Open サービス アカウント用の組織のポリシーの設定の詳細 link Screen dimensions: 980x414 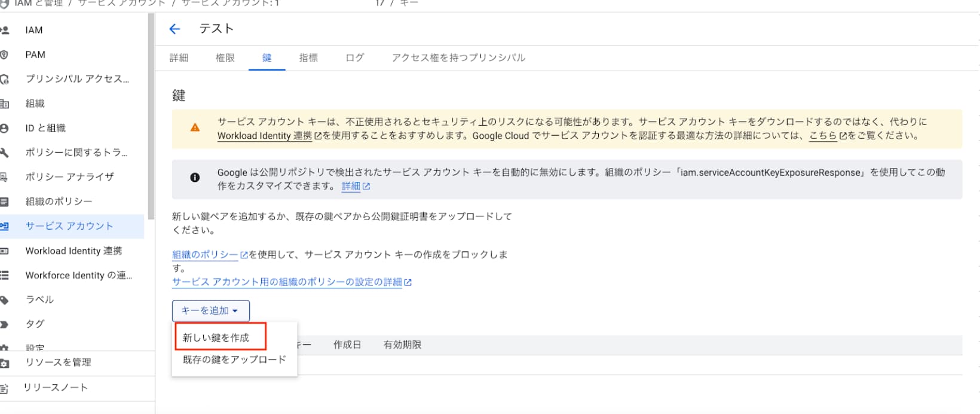coord(292,282)
